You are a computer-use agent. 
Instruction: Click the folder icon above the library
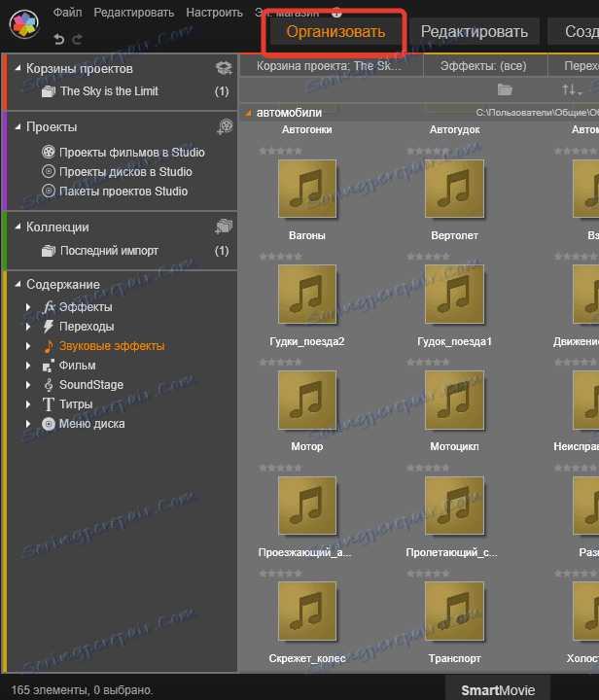(x=504, y=89)
